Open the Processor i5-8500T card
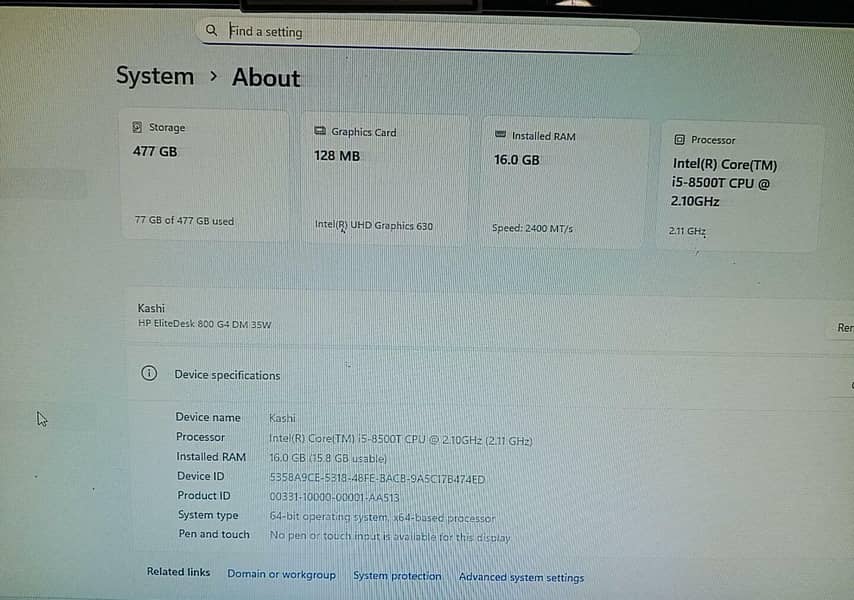854x600 pixels. click(x=741, y=187)
